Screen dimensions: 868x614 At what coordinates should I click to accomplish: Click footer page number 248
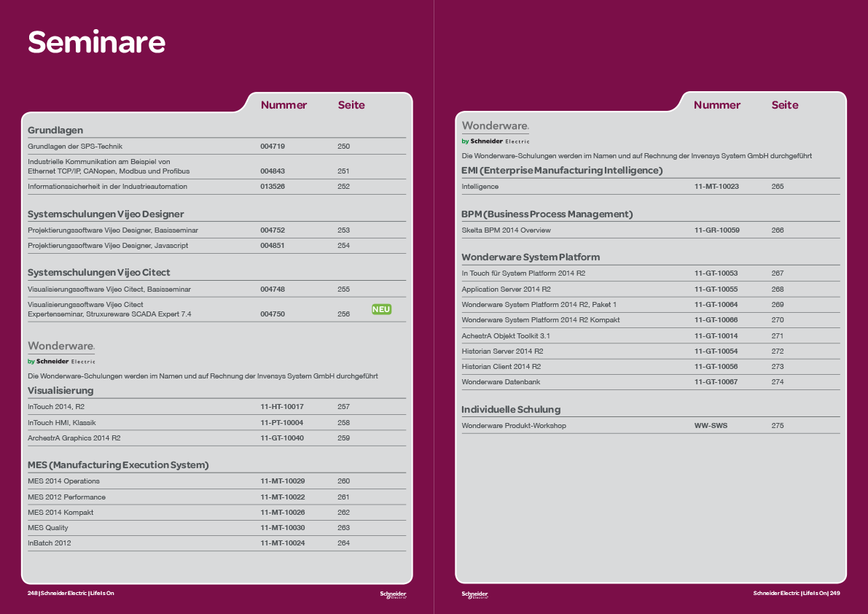[x=32, y=594]
